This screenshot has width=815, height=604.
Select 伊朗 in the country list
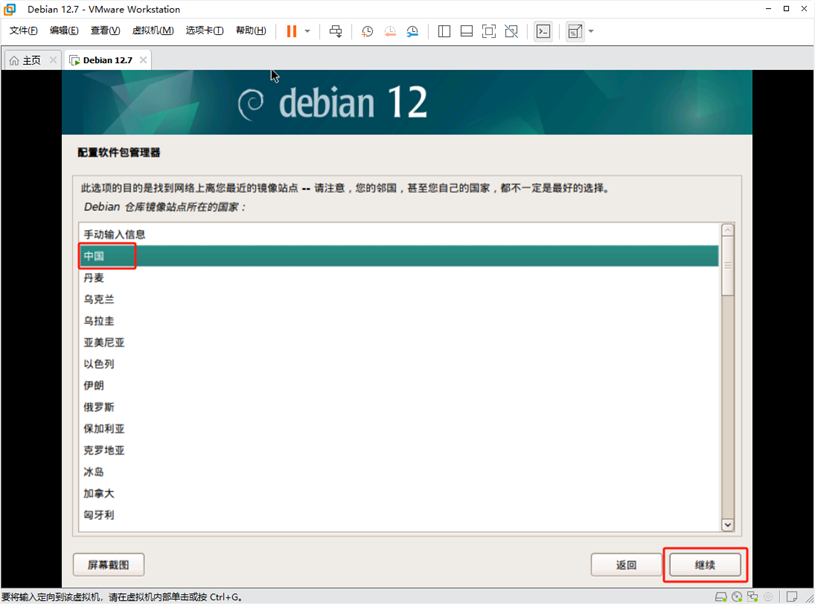(x=399, y=386)
